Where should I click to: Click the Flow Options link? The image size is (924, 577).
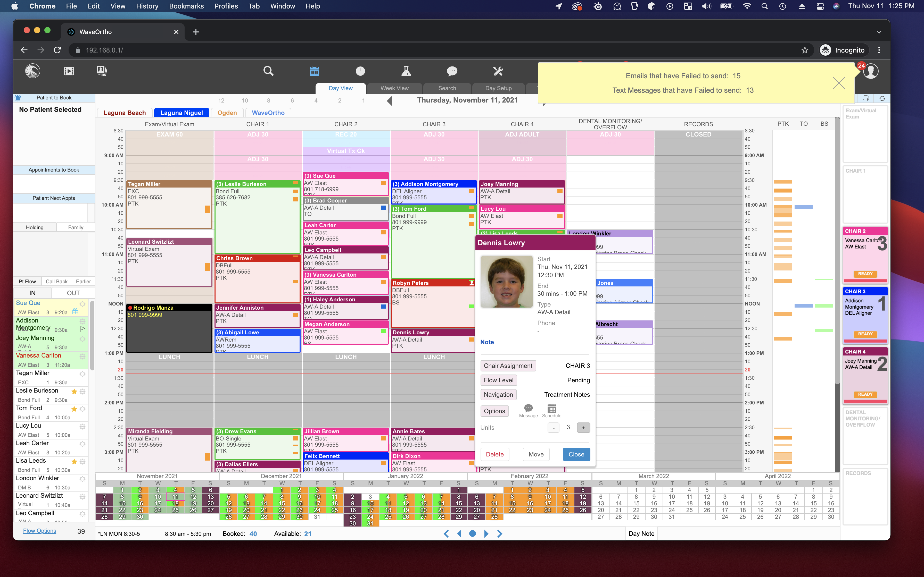click(39, 531)
